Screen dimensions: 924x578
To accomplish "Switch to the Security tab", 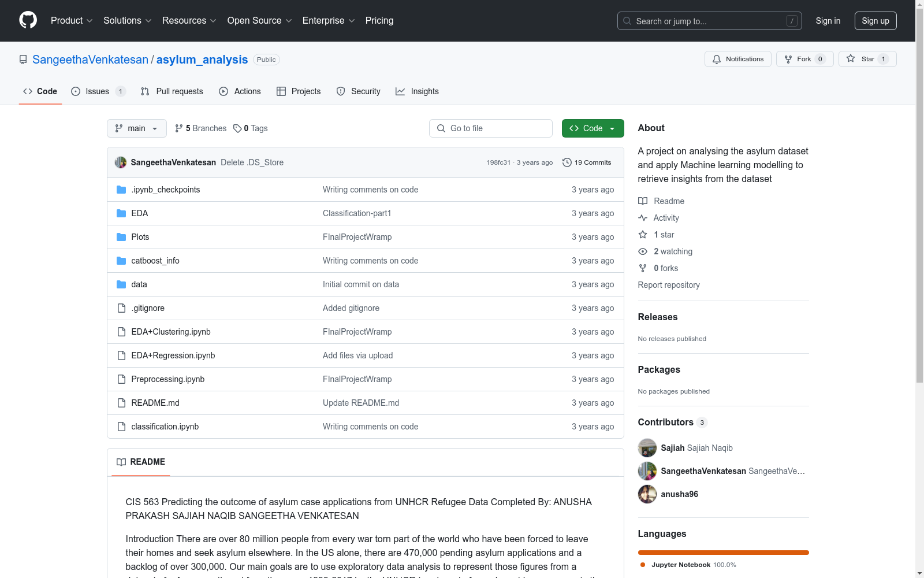I will click(x=359, y=91).
